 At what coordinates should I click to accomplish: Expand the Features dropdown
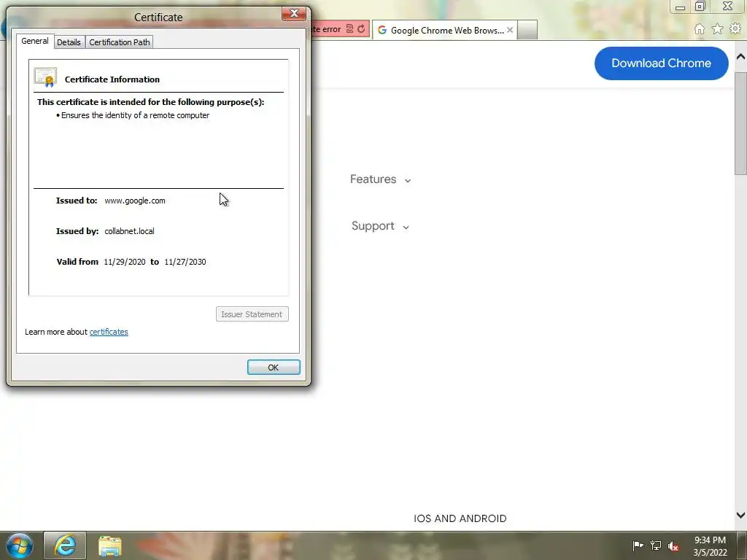[x=380, y=179]
